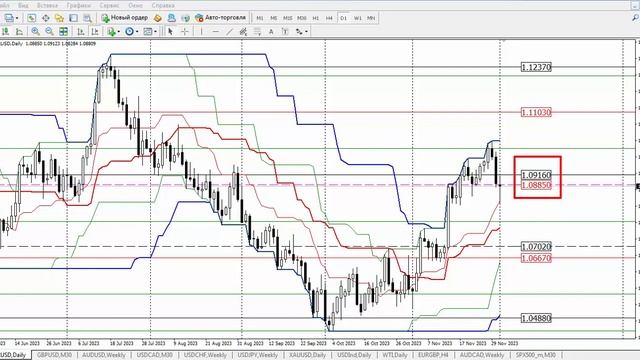Toggle the Terminal panel icon
Image resolution: width=640 pixels, height=360 pixels.
73,18
